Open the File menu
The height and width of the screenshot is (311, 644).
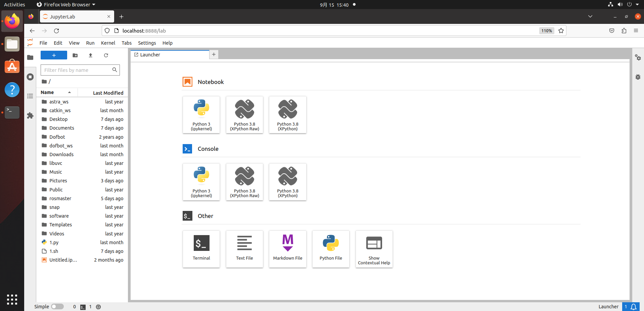[x=43, y=43]
